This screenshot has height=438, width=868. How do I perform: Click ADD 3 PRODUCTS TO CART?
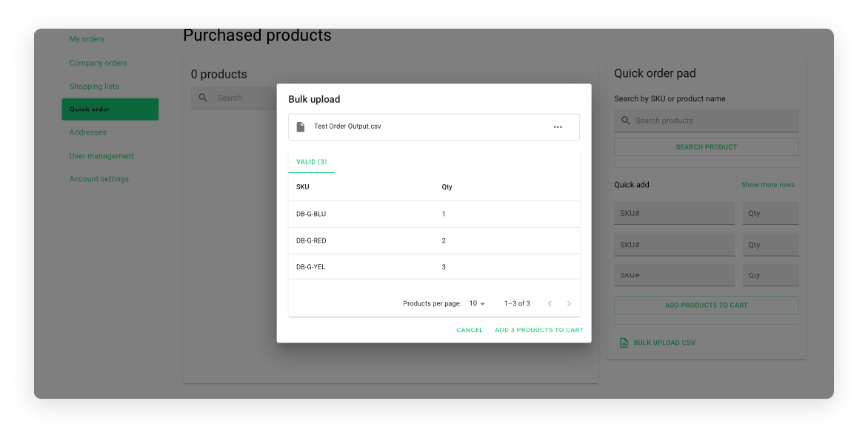pyautogui.click(x=539, y=330)
